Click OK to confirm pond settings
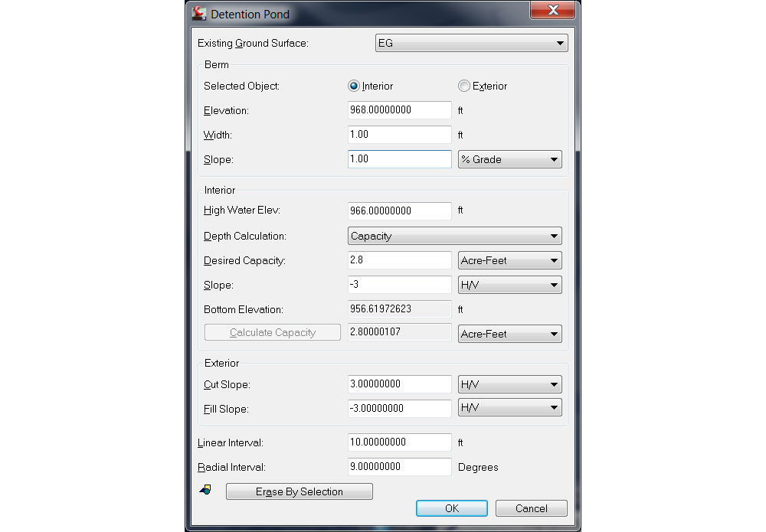 452,508
